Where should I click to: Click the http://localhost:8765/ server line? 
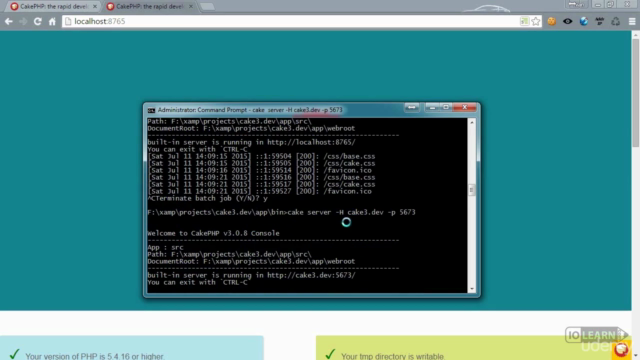pyautogui.click(x=251, y=142)
